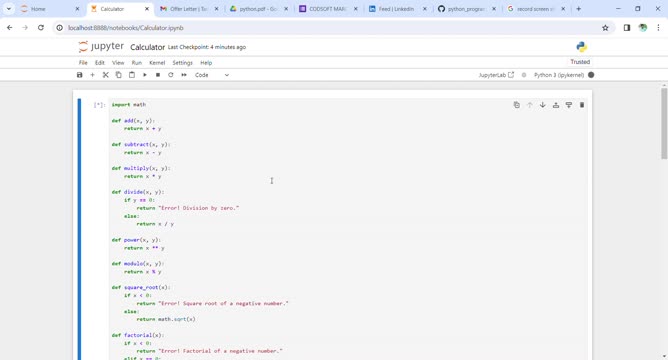This screenshot has height=360, width=668.
Task: Open the Settings menu
Action: pos(182,63)
